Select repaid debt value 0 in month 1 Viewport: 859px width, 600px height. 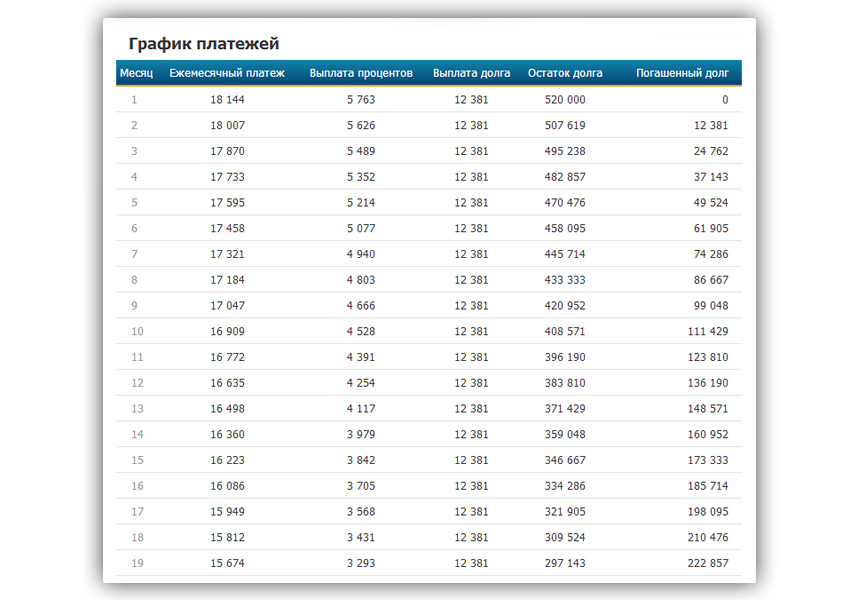click(725, 100)
